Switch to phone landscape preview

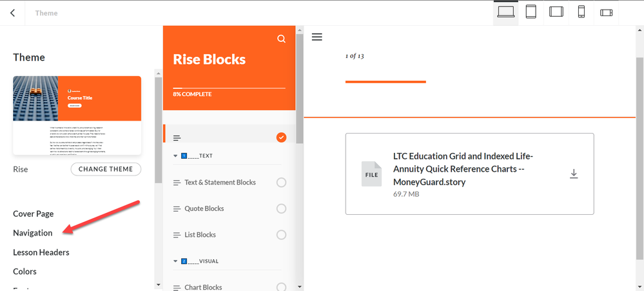click(x=606, y=12)
